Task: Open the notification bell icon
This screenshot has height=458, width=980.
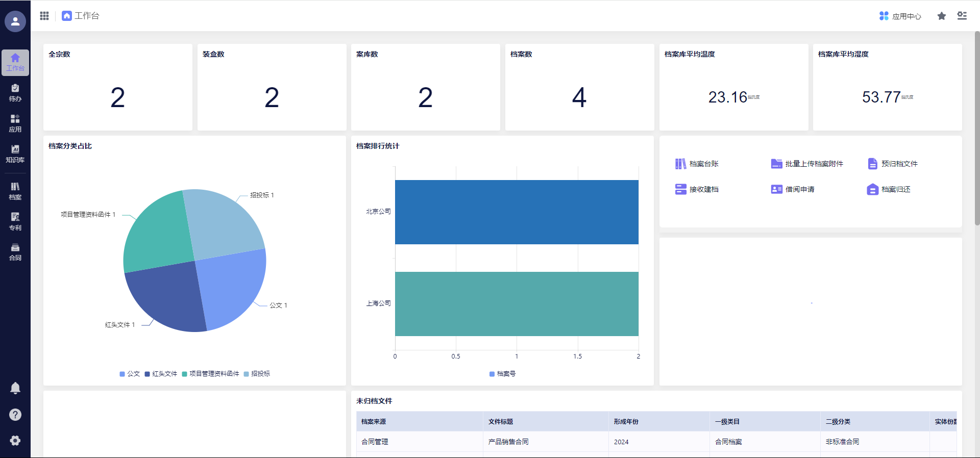Action: click(x=15, y=388)
